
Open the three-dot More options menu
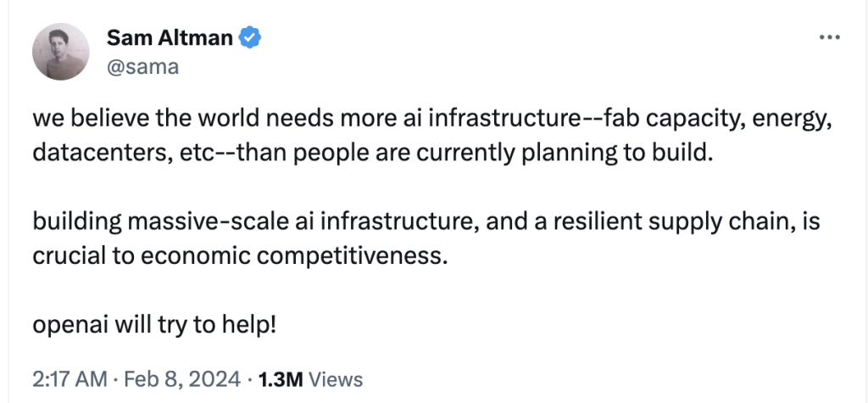coord(827,38)
